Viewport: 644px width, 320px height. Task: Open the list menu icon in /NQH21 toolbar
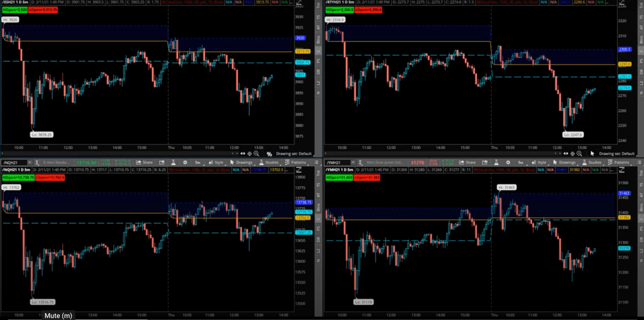(316, 163)
